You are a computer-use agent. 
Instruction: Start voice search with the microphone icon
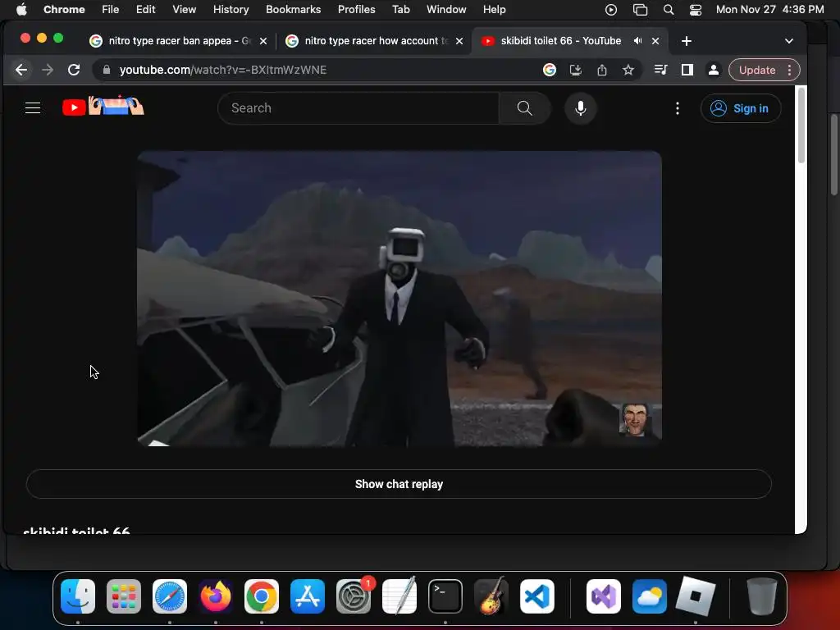pyautogui.click(x=580, y=108)
